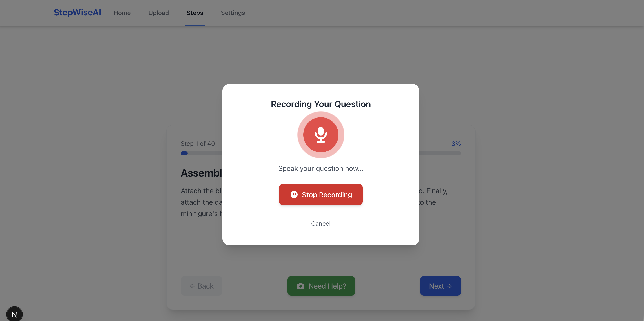The image size is (644, 321).
Task: Go to the Upload tab
Action: pos(158,13)
